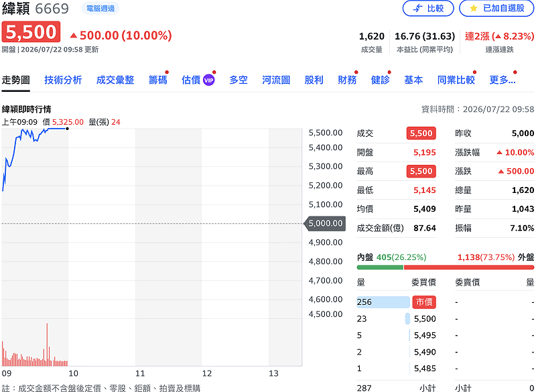
Task: Open the 同業比較 tab
Action: coord(456,80)
